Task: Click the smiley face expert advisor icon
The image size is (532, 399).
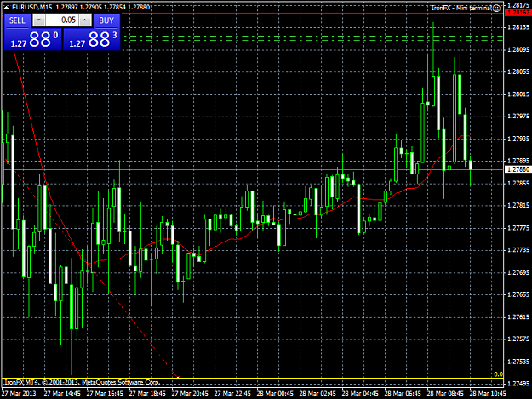Action: [x=496, y=8]
